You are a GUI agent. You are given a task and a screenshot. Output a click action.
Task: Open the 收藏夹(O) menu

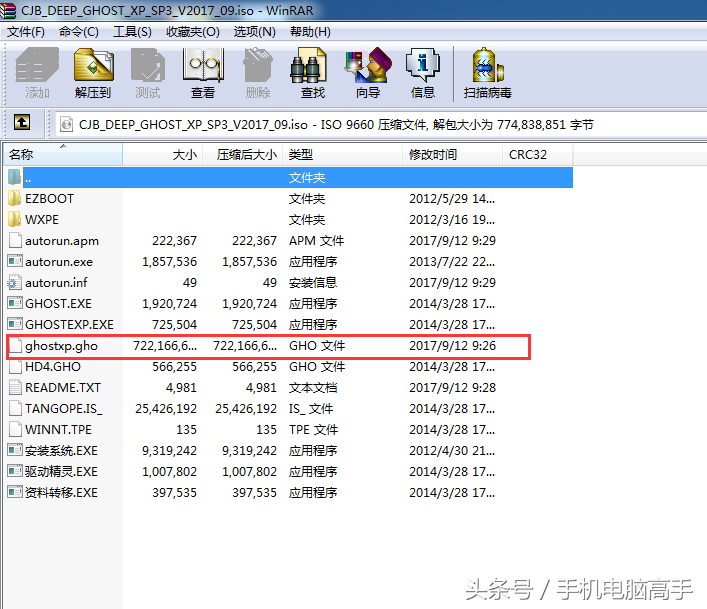(x=193, y=32)
